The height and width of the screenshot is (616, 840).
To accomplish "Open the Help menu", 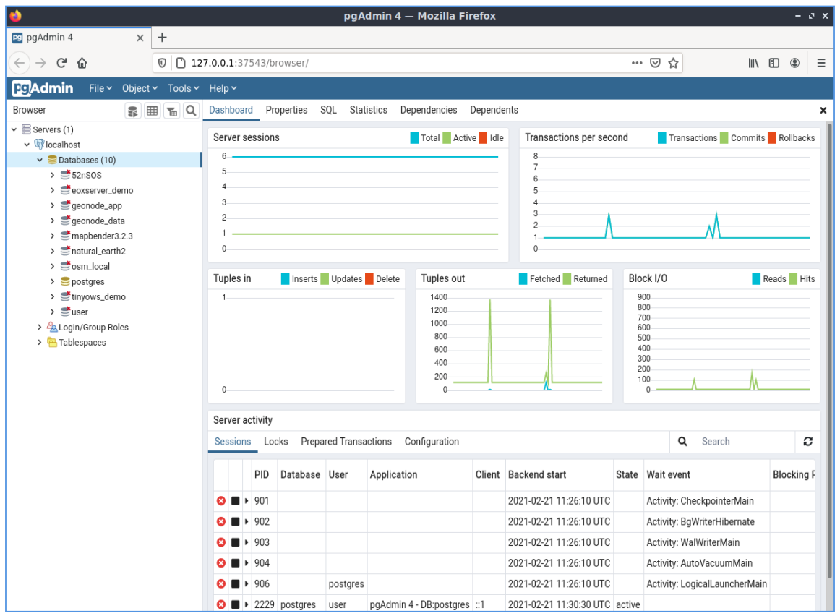I will pyautogui.click(x=223, y=88).
